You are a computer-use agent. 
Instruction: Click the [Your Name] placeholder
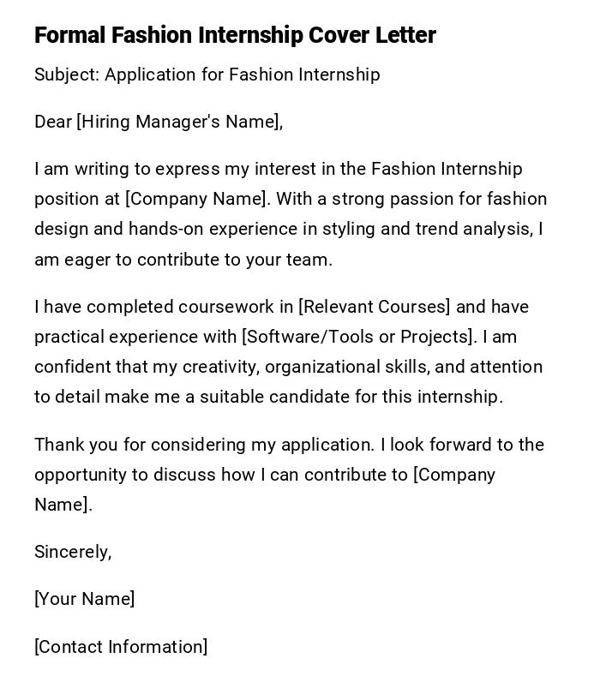pyautogui.click(x=84, y=599)
